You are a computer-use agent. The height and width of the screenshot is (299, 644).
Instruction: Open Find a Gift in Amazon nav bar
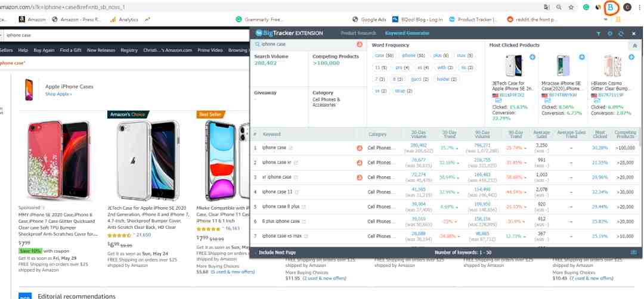pyautogui.click(x=70, y=50)
